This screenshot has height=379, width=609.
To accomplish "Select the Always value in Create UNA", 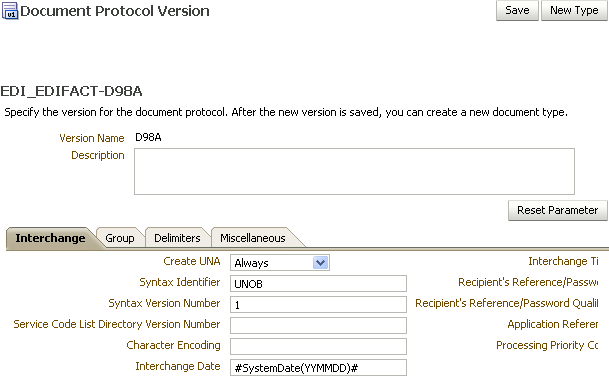I will pyautogui.click(x=272, y=263).
